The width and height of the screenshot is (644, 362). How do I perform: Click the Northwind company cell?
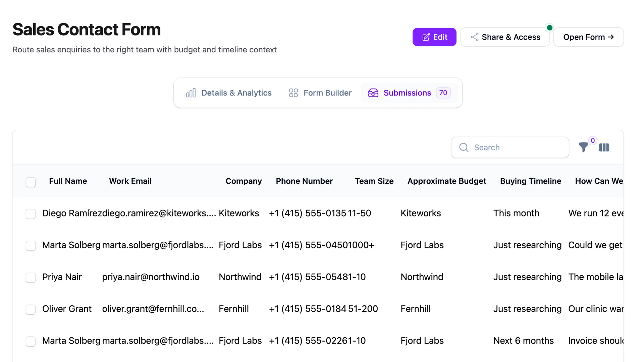point(240,277)
